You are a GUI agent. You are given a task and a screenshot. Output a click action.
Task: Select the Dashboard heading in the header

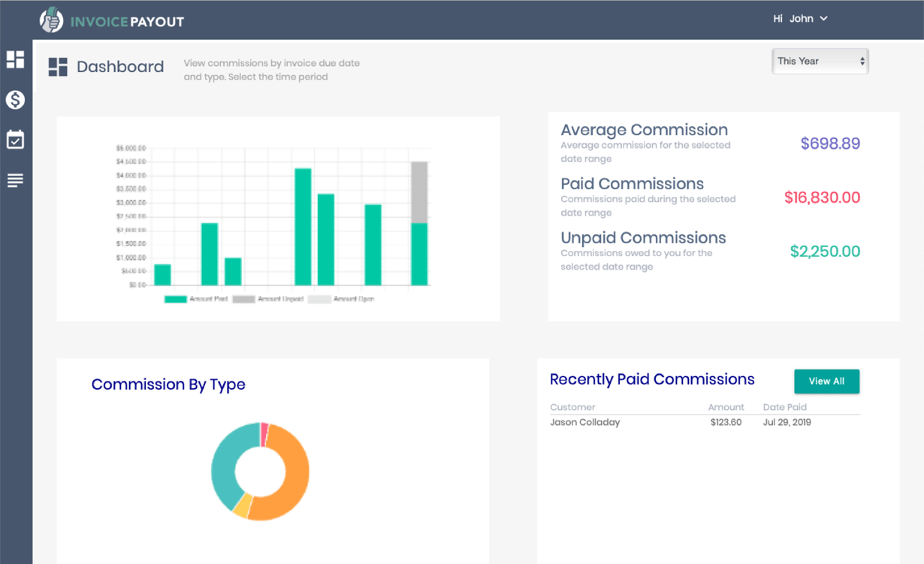coord(120,67)
